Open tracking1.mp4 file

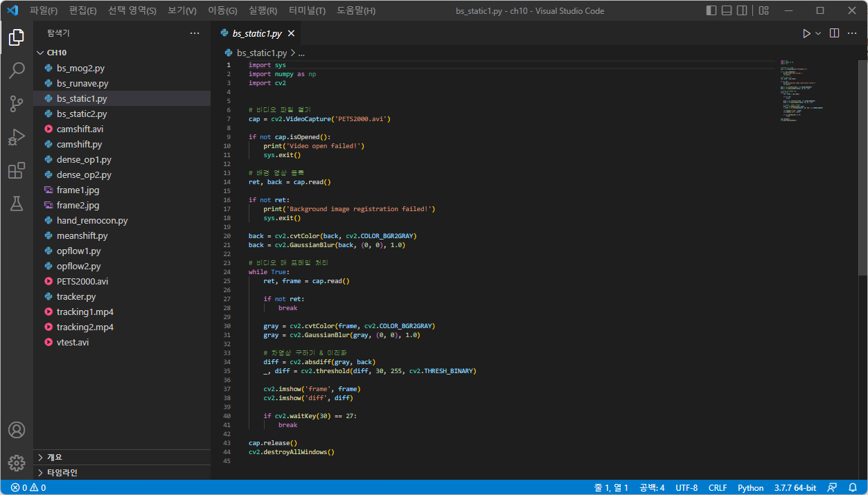click(122, 312)
